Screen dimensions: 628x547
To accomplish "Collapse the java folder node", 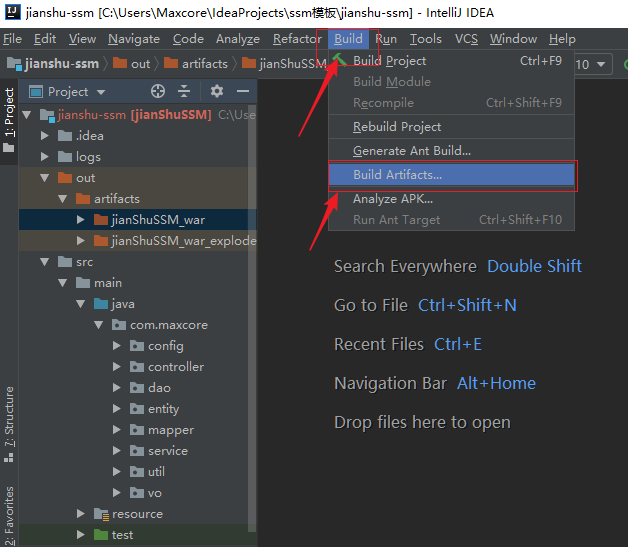I will tap(81, 304).
